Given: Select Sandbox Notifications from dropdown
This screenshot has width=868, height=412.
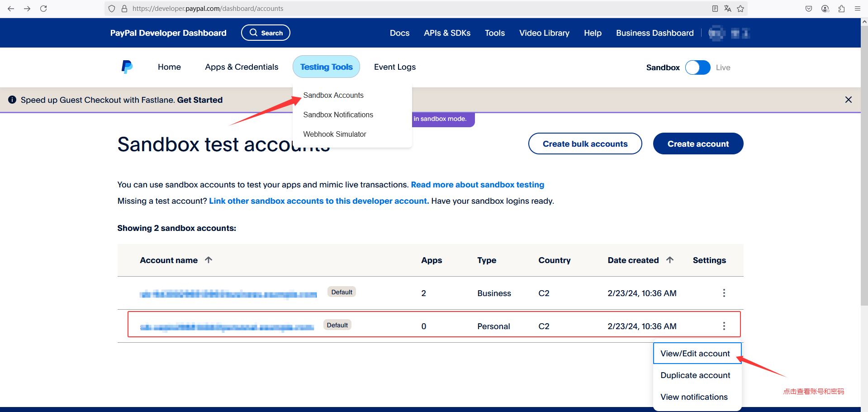Looking at the screenshot, I should [x=338, y=115].
